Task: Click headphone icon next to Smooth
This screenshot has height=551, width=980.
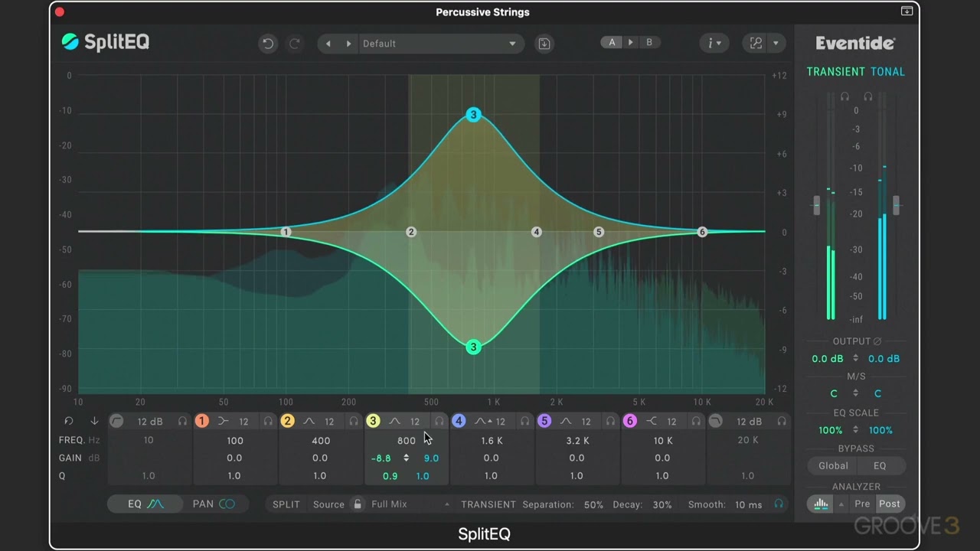Action: click(779, 504)
